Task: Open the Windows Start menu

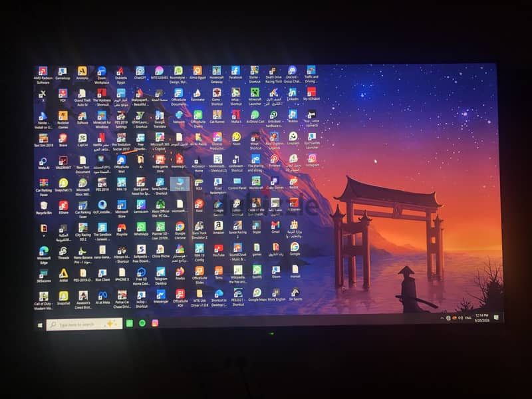Action: [x=40, y=325]
